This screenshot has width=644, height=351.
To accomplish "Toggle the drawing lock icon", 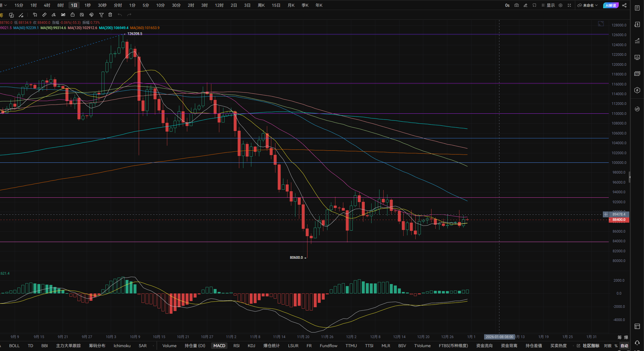I will (x=73, y=15).
